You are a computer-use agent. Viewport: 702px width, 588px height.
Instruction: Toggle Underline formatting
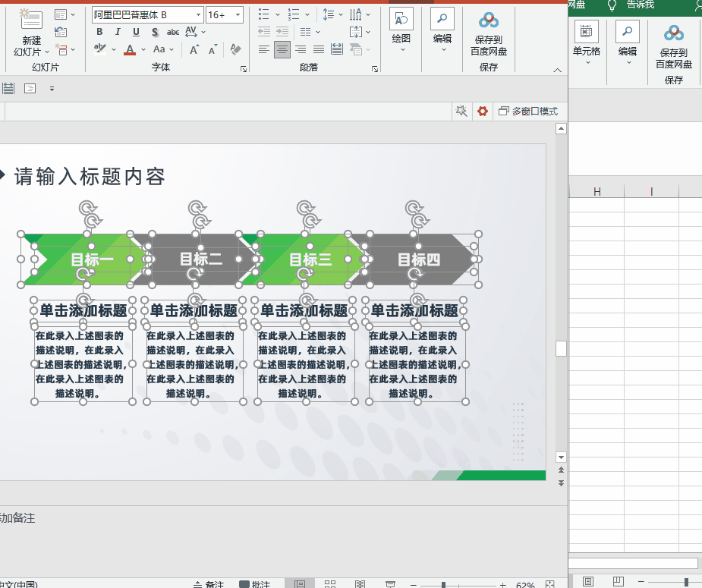pos(136,32)
